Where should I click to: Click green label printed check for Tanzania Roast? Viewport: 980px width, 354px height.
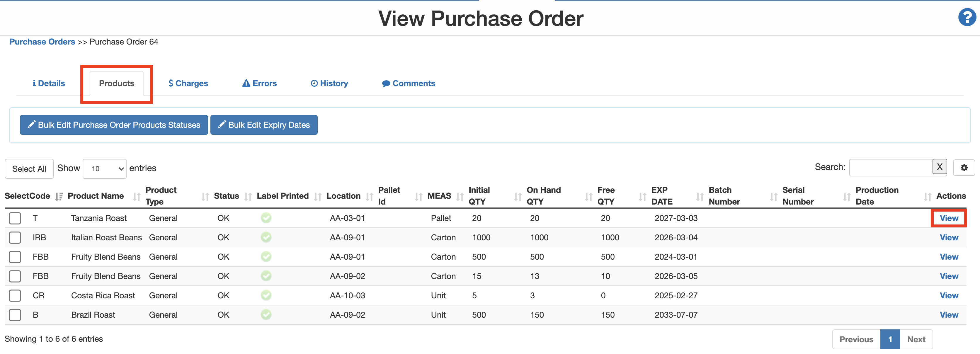pos(266,218)
